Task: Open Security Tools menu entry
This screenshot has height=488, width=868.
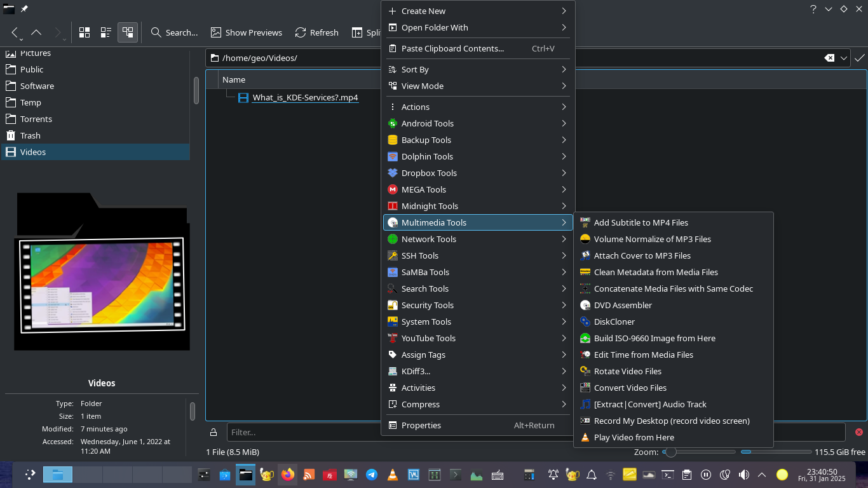Action: 478,305
